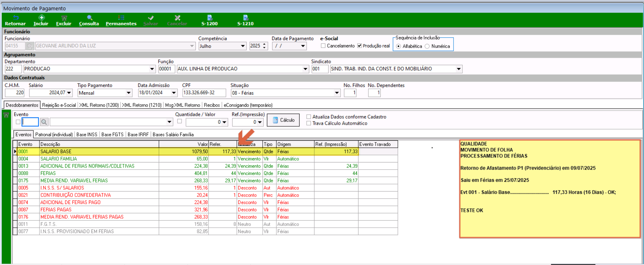The height and width of the screenshot is (265, 644).
Task: Open the Situação 08 - Férias dropdown
Action: coord(337,93)
